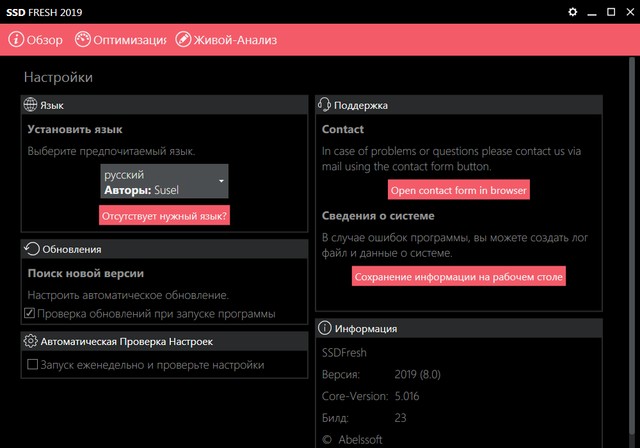Click the globe icon beside Язык
This screenshot has height=448, width=640.
click(30, 105)
